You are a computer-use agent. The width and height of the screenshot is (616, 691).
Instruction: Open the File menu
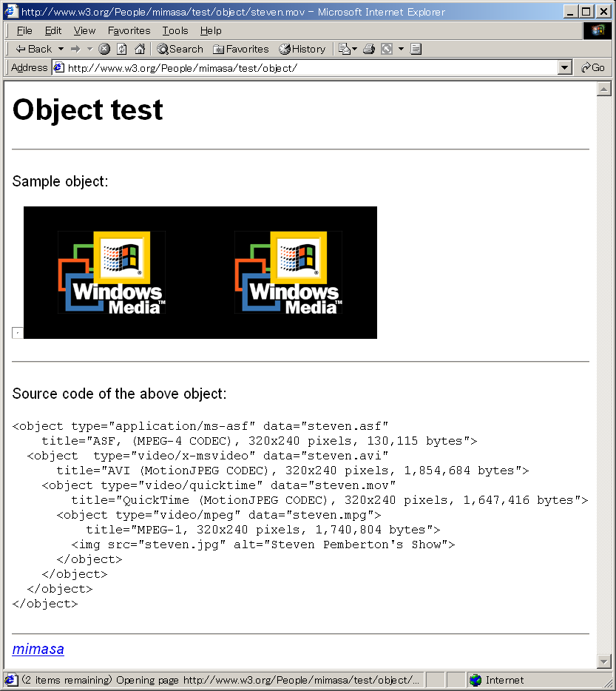point(24,30)
